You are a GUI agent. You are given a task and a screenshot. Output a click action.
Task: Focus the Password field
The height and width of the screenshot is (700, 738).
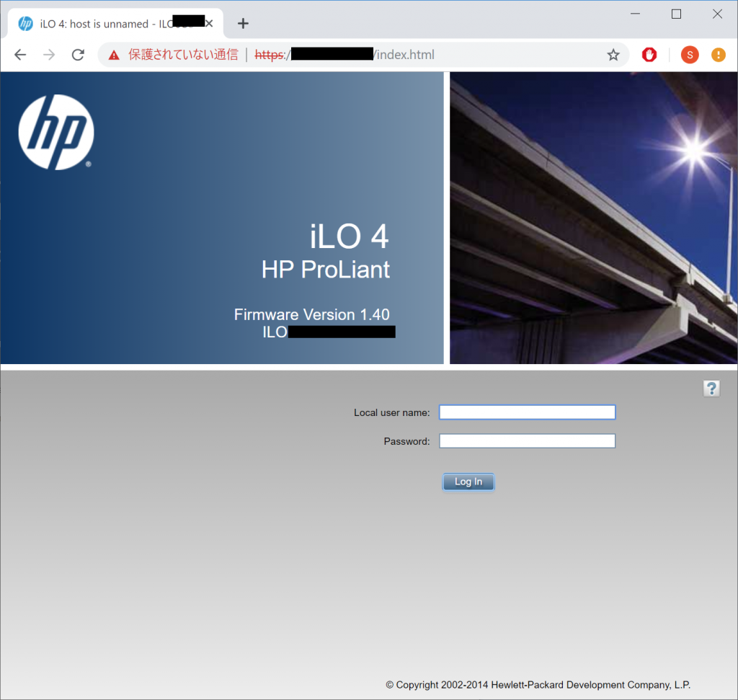[527, 441]
